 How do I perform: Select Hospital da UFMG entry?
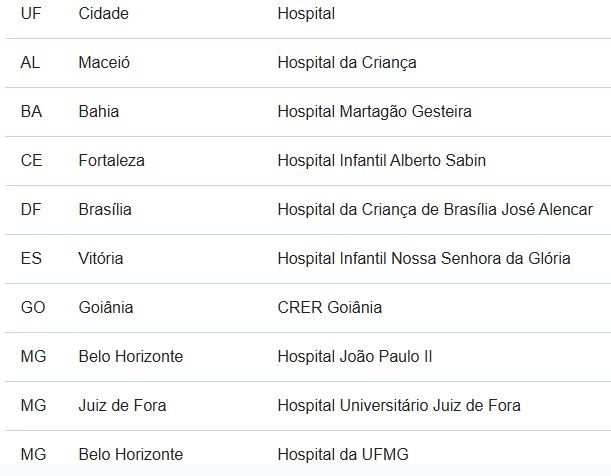tap(343, 455)
